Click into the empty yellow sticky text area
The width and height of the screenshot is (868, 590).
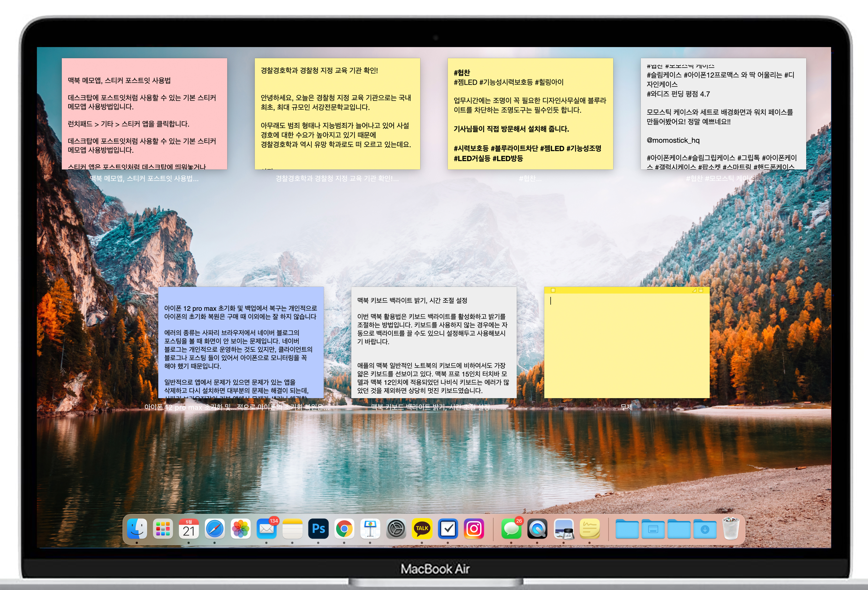pyautogui.click(x=627, y=346)
